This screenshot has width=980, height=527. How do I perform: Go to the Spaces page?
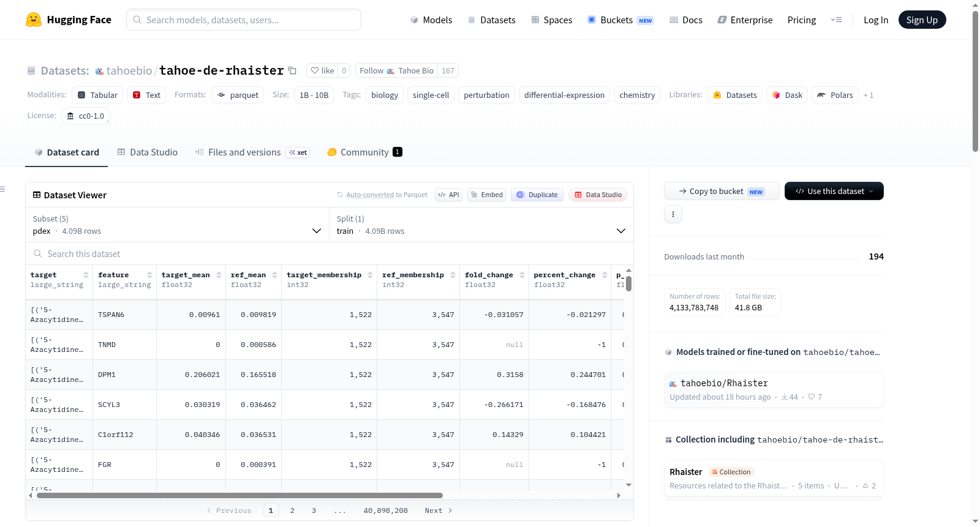552,20
